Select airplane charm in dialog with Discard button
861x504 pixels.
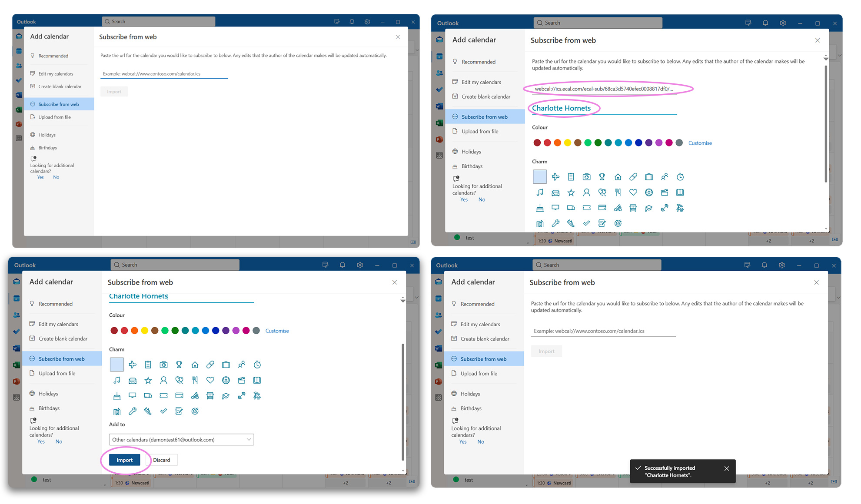pyautogui.click(x=133, y=365)
